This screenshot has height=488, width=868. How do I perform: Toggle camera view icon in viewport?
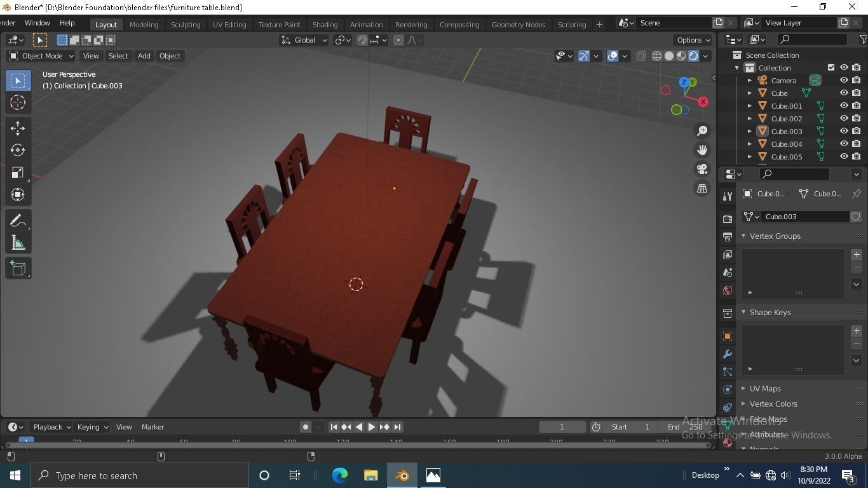point(702,169)
